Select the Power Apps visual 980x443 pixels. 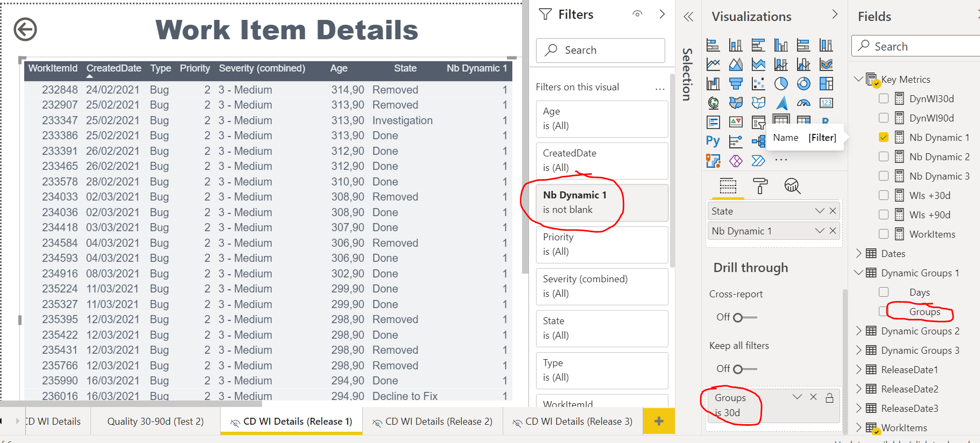point(736,160)
